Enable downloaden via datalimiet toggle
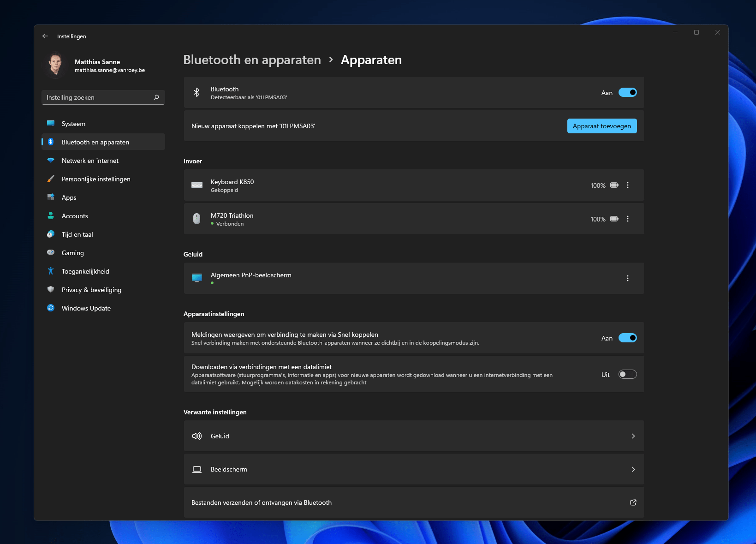This screenshot has height=544, width=756. [x=628, y=374]
